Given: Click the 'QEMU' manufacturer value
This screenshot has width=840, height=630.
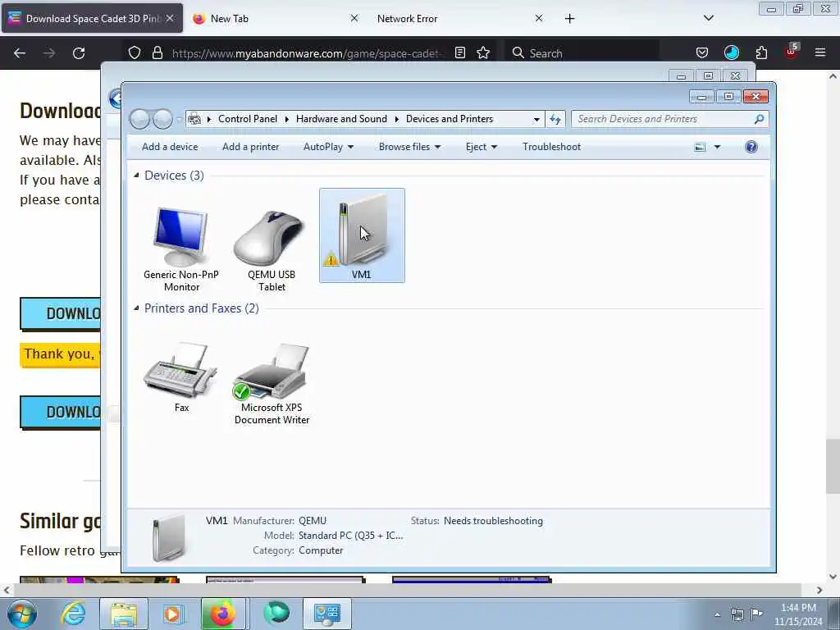Looking at the screenshot, I should 313,521.
